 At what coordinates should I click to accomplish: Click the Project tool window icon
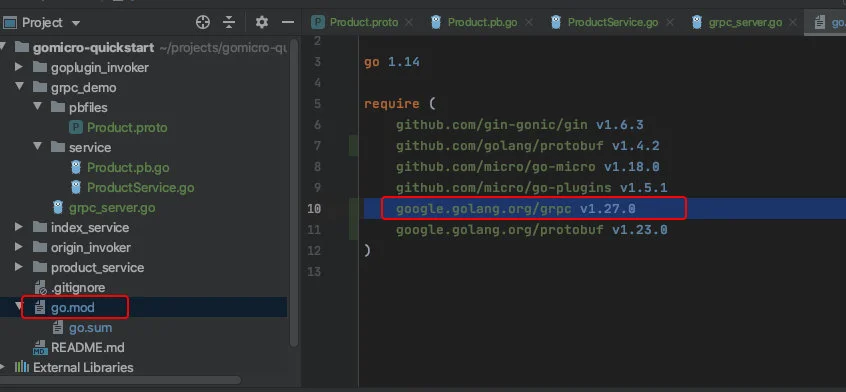click(x=10, y=23)
